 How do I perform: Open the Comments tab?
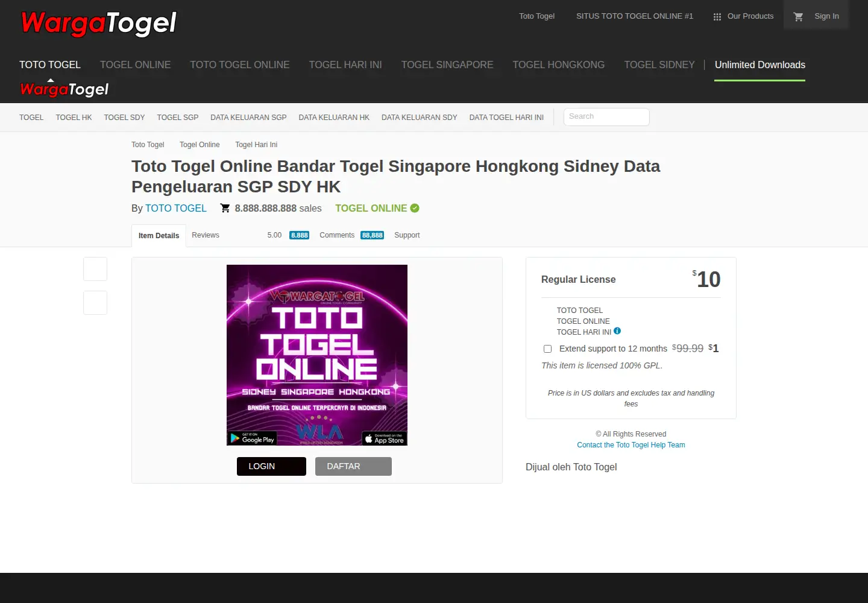point(337,235)
